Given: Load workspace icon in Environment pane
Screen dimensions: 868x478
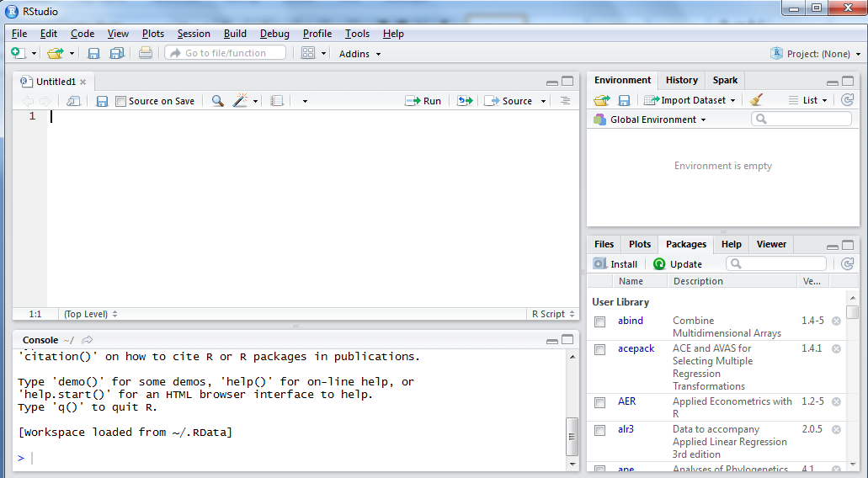Looking at the screenshot, I should 602,100.
